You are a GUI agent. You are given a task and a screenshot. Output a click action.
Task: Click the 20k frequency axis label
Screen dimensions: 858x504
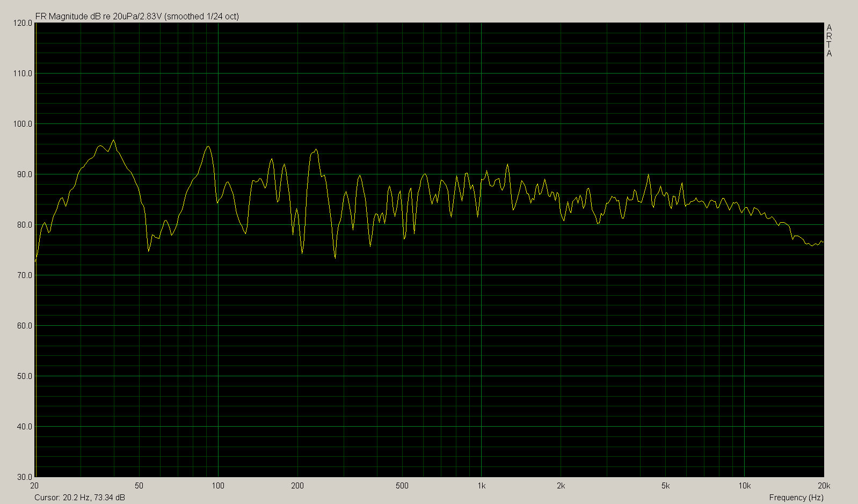point(824,486)
